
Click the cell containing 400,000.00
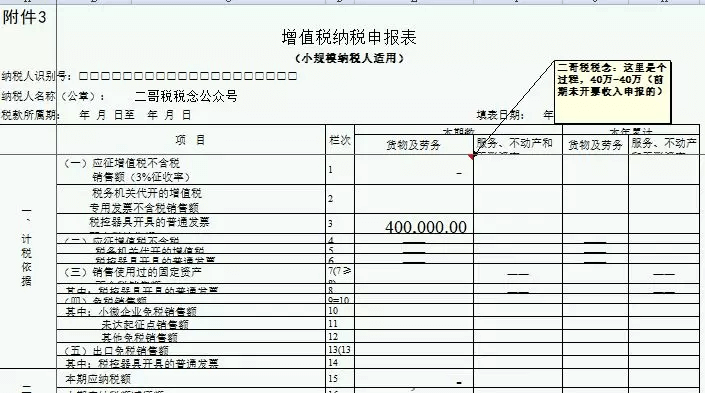tap(414, 223)
